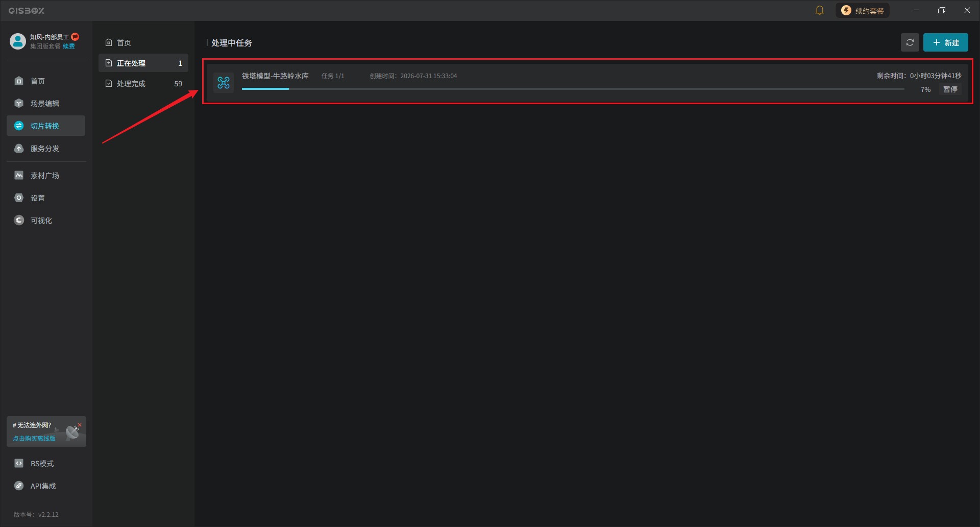Click the API集成 link icon
The image size is (980, 527).
point(19,486)
